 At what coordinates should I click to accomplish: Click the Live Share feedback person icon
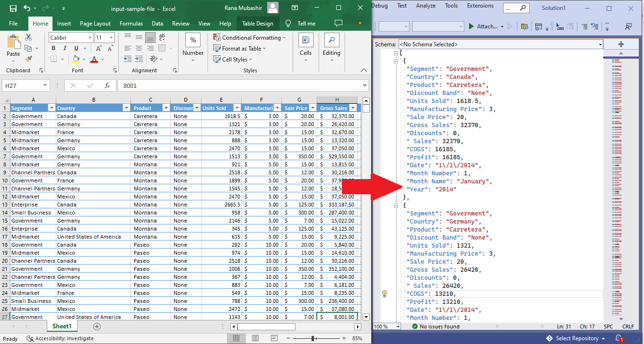(628, 26)
